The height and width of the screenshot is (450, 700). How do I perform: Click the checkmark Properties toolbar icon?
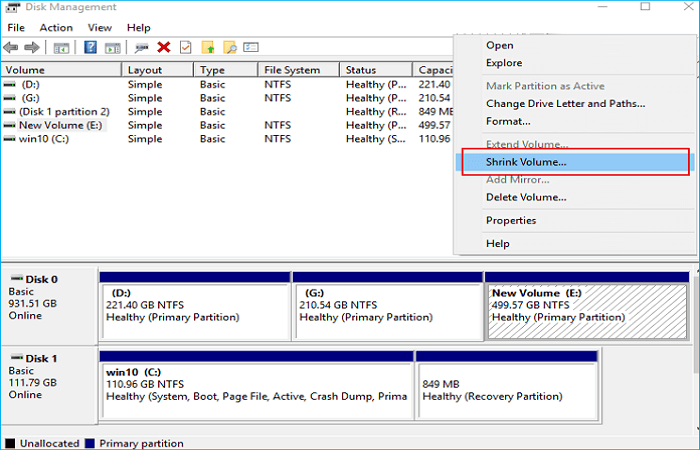[x=185, y=47]
